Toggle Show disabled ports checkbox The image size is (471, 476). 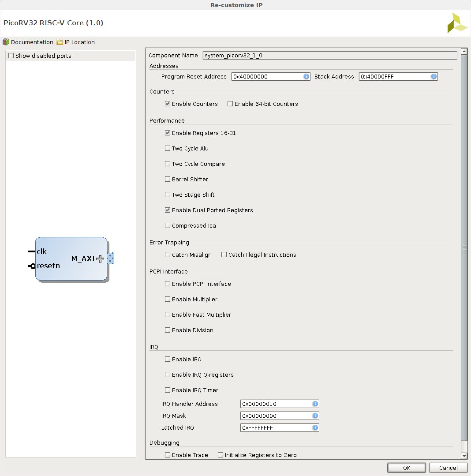click(x=11, y=56)
